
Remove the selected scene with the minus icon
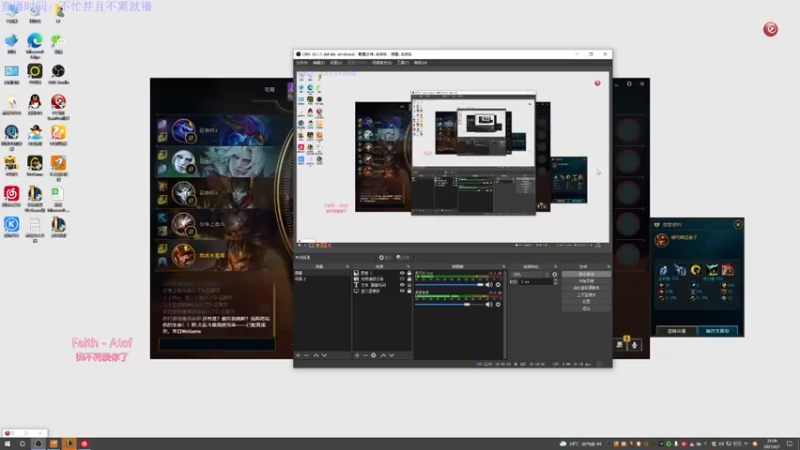pos(307,355)
